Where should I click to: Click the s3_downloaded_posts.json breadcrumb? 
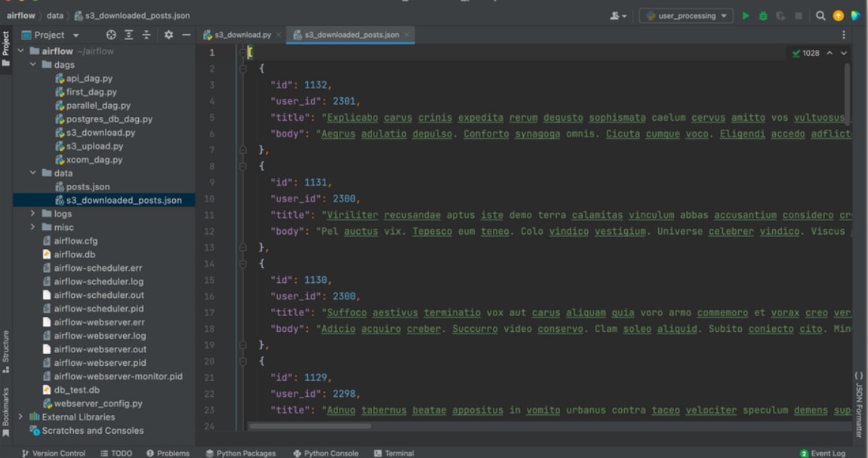pyautogui.click(x=132, y=16)
